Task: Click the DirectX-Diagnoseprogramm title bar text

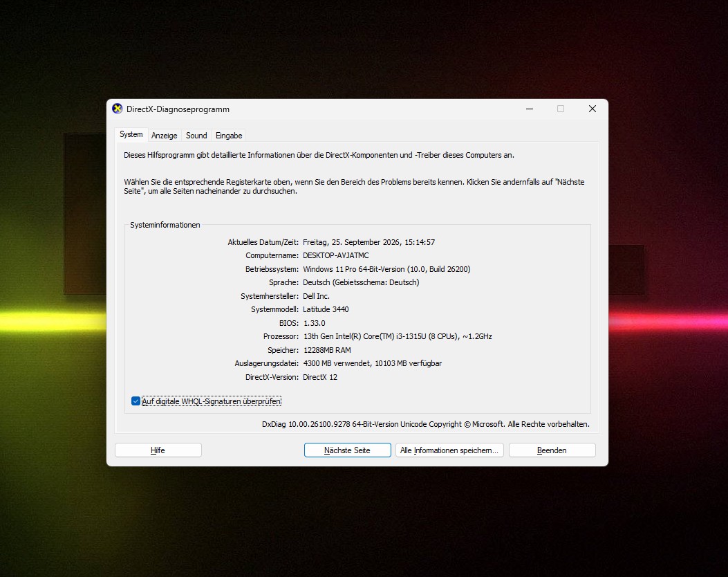Action: click(x=178, y=109)
